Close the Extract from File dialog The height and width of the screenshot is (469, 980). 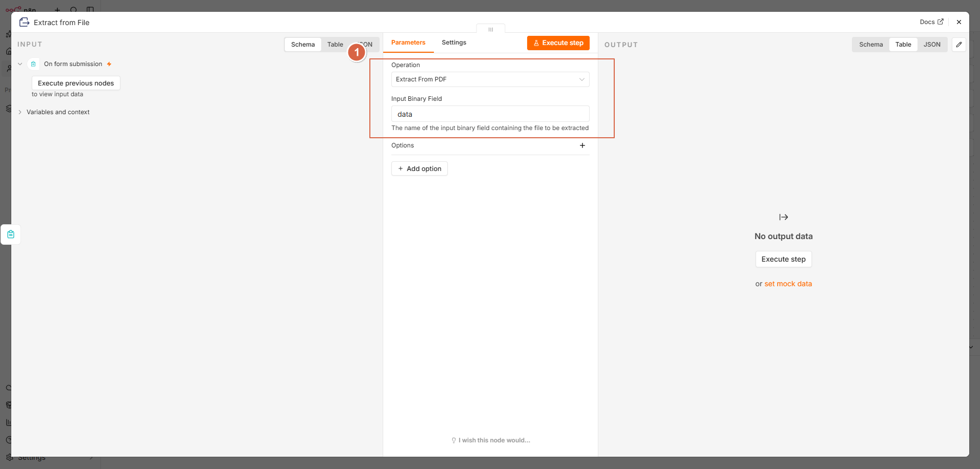(959, 22)
